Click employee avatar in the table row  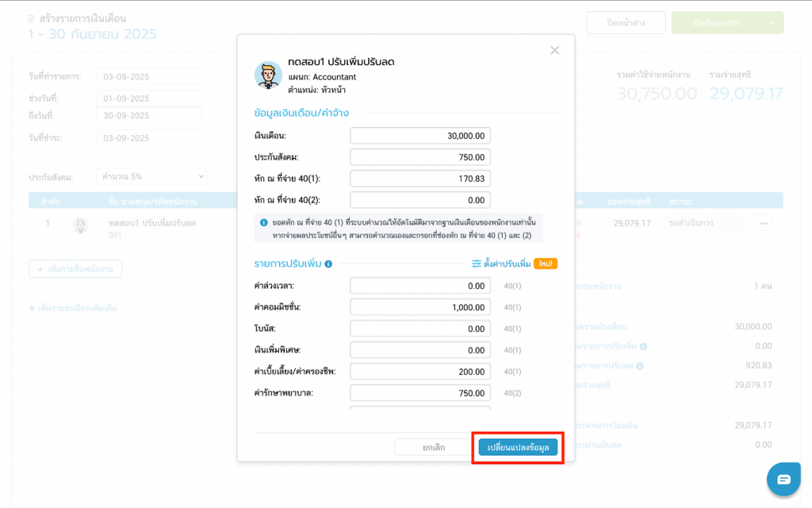81,225
